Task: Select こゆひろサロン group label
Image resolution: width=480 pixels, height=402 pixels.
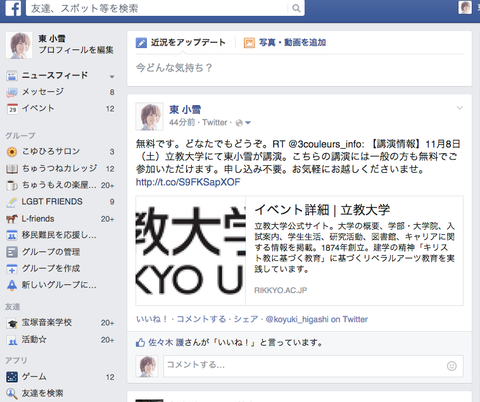Action: tap(51, 152)
